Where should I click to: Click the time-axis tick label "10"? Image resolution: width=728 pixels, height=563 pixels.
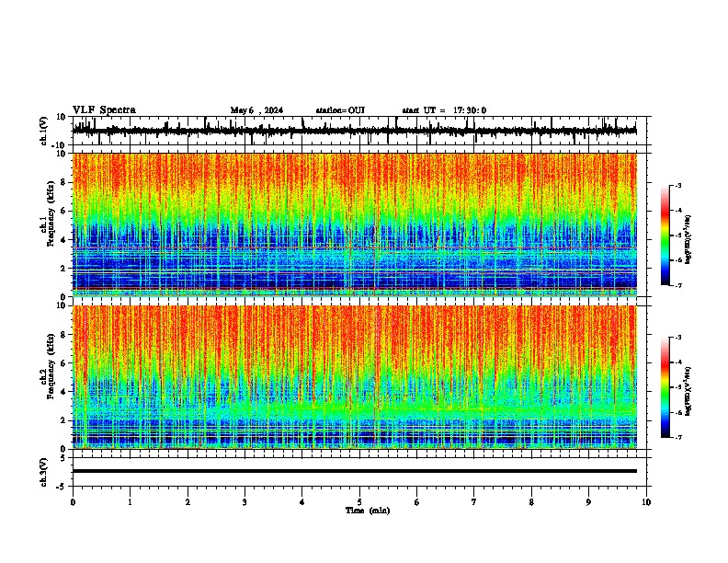tap(646, 502)
